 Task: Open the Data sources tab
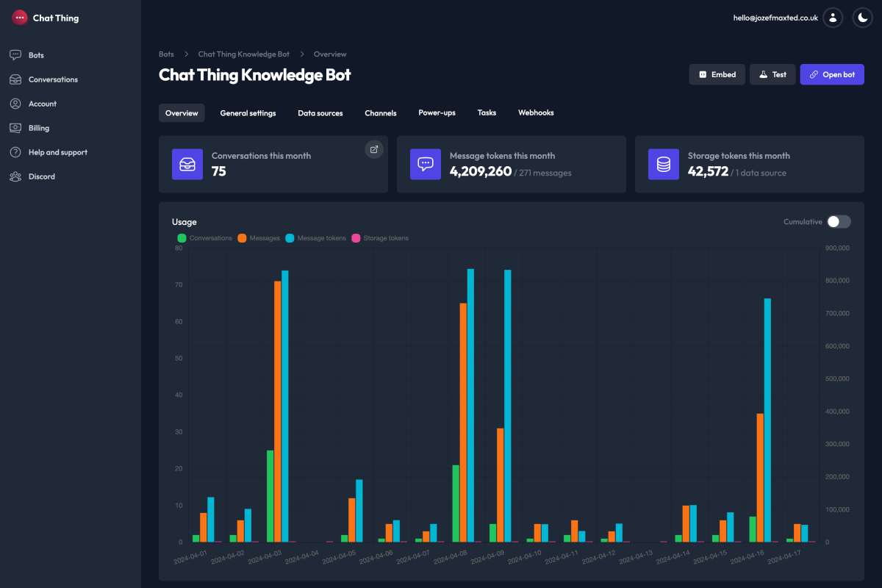click(x=320, y=113)
